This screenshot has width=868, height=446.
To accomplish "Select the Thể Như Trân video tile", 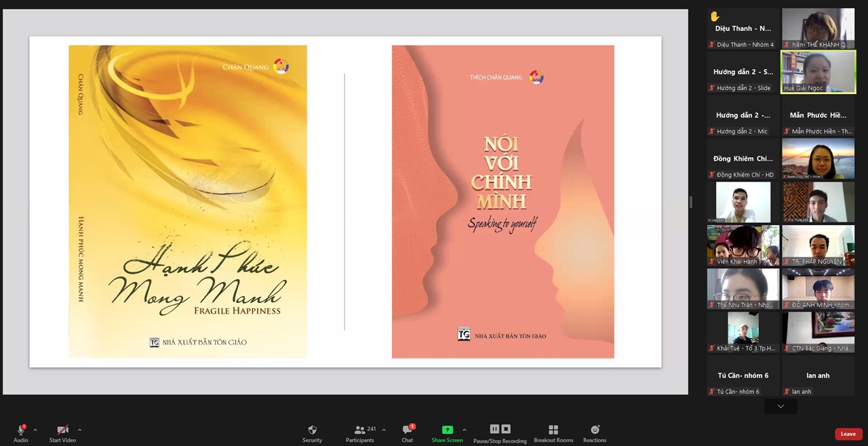I will click(744, 289).
